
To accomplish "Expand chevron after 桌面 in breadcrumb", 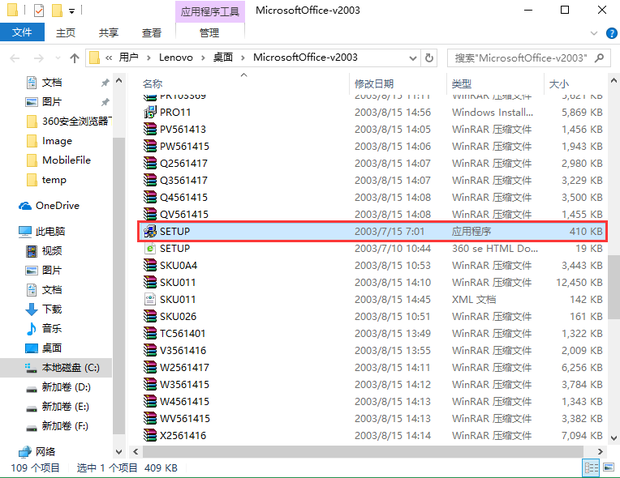I will [243, 58].
